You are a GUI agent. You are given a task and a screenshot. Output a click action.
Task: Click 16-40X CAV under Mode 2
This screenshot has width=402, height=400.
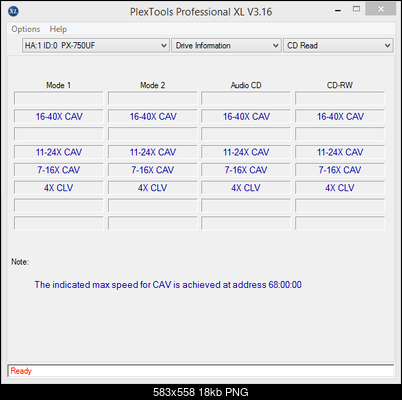(153, 117)
